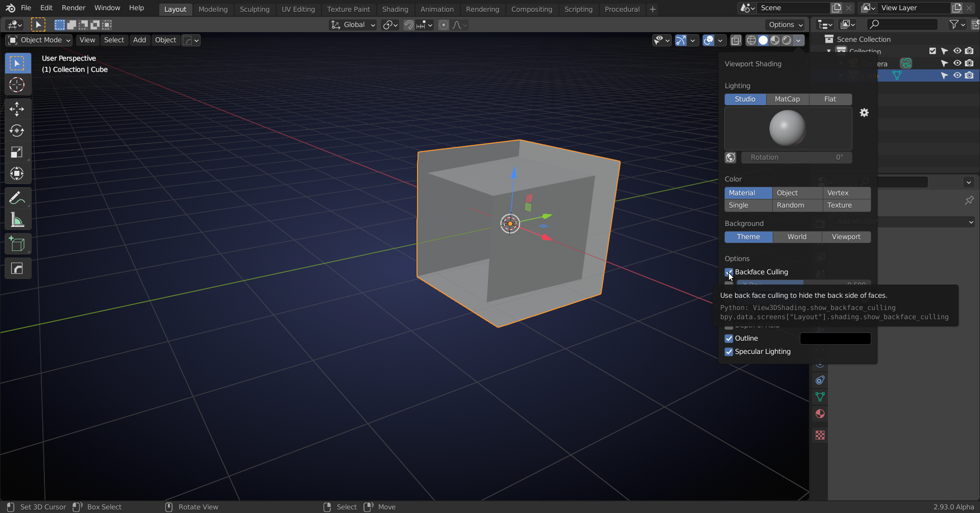Open the Texture properties tab
Image resolution: width=980 pixels, height=513 pixels.
pyautogui.click(x=820, y=435)
